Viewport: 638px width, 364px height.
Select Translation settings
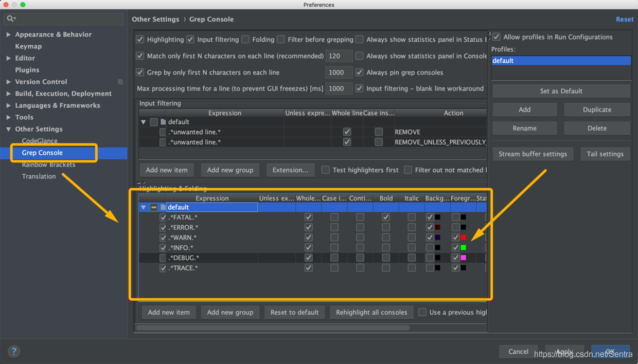[39, 176]
